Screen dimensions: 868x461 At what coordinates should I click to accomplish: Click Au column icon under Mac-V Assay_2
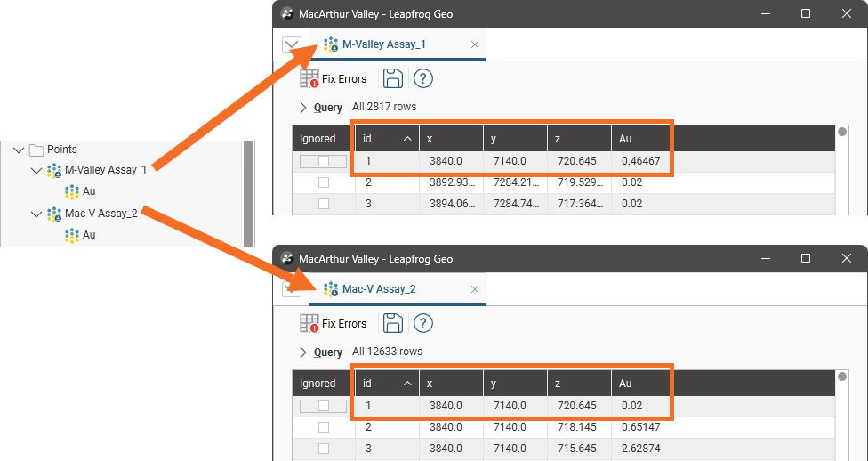click(72, 235)
